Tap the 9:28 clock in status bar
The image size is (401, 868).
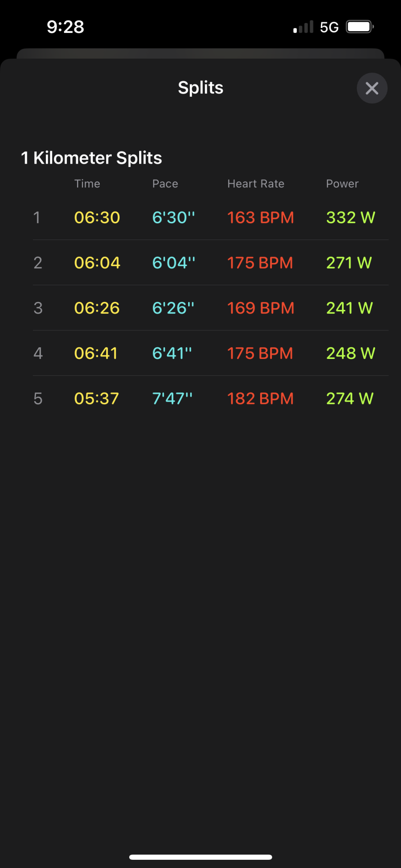(x=65, y=27)
